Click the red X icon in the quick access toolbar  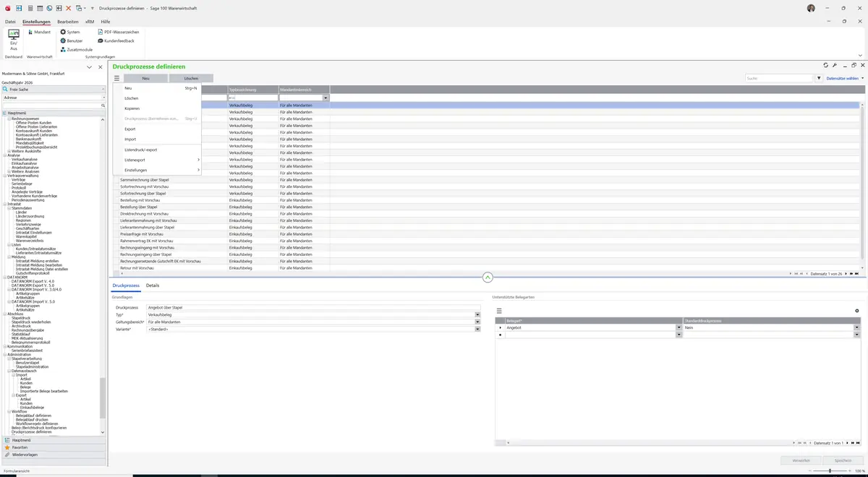click(x=69, y=8)
